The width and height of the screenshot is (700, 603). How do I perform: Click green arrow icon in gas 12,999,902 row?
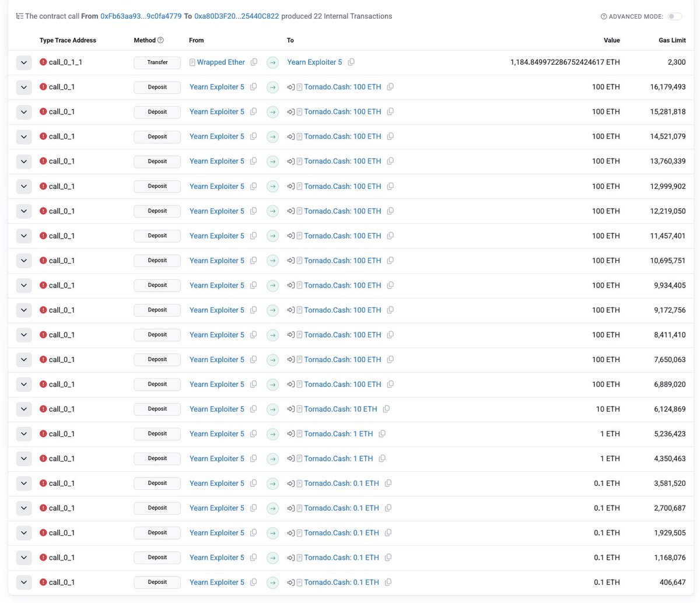point(272,187)
